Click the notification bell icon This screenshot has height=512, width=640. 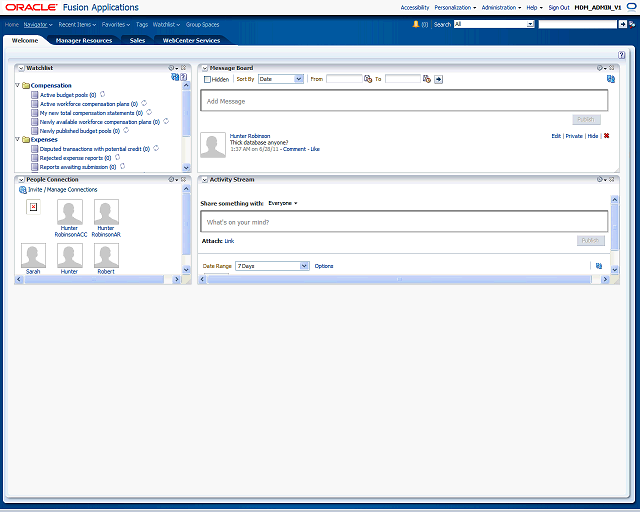click(x=416, y=24)
